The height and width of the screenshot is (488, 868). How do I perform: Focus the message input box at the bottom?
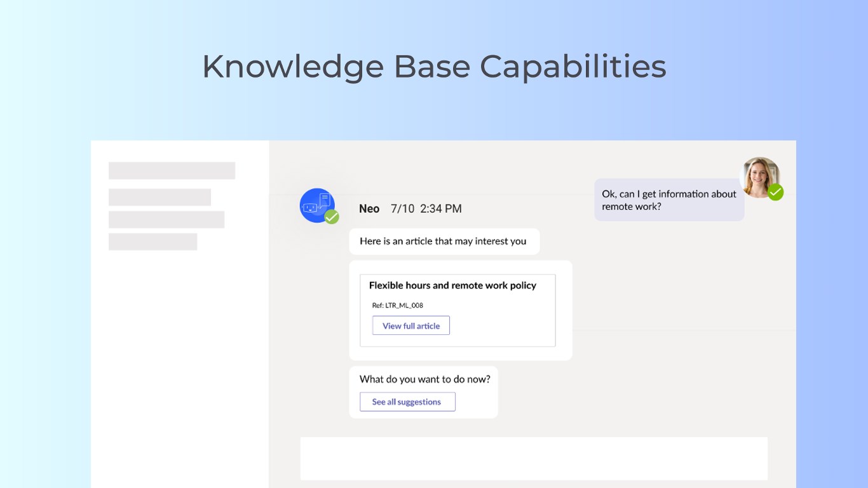pos(534,458)
